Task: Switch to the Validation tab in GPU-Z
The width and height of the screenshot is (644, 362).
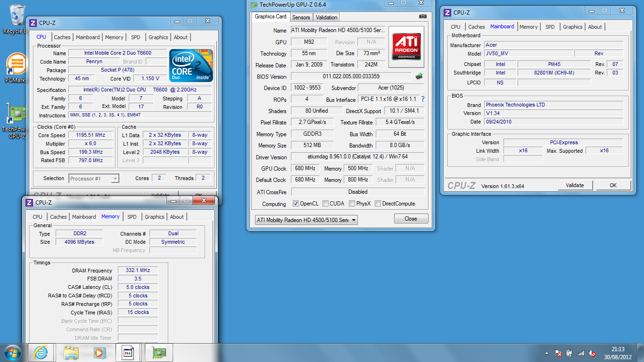Action: 326,17
